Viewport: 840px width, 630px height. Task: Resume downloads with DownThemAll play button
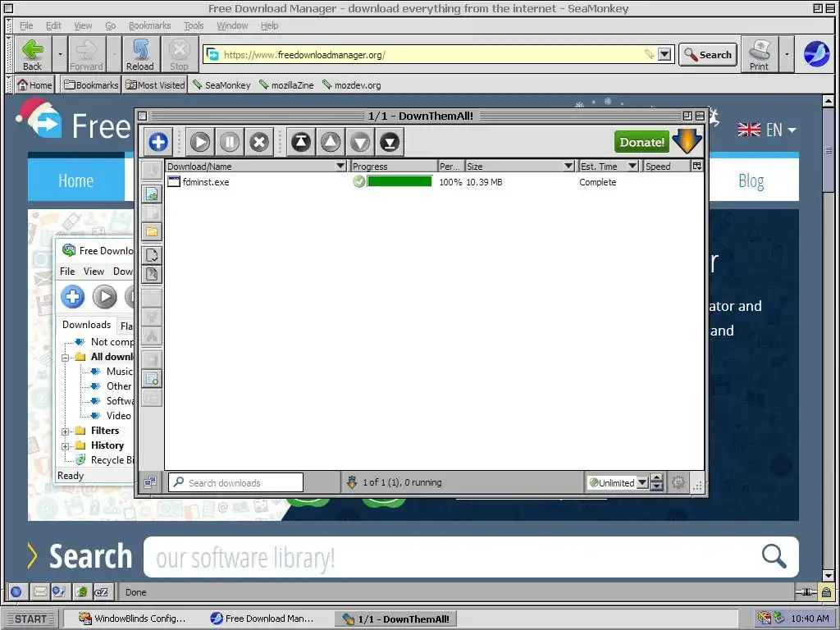coord(200,142)
